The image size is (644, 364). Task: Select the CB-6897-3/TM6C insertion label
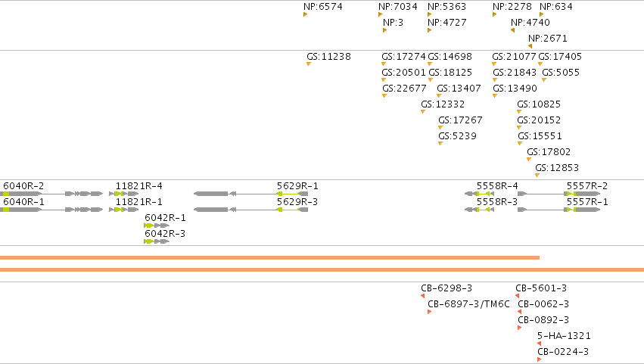[x=468, y=304]
